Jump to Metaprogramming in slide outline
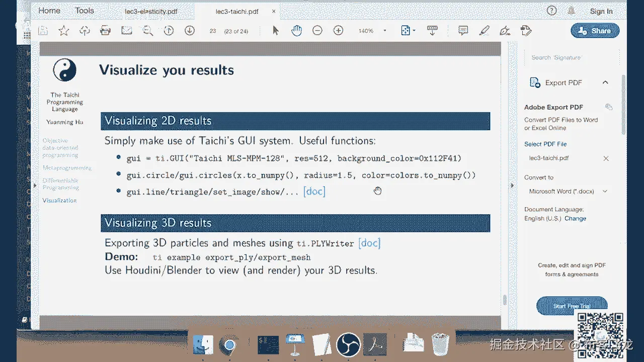This screenshot has height=362, width=644. click(x=67, y=168)
